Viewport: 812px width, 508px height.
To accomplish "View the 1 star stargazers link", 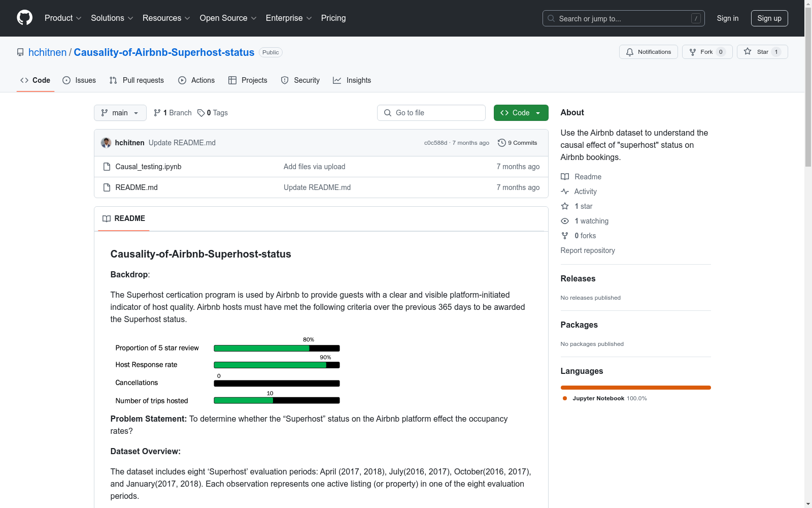I will (x=577, y=206).
